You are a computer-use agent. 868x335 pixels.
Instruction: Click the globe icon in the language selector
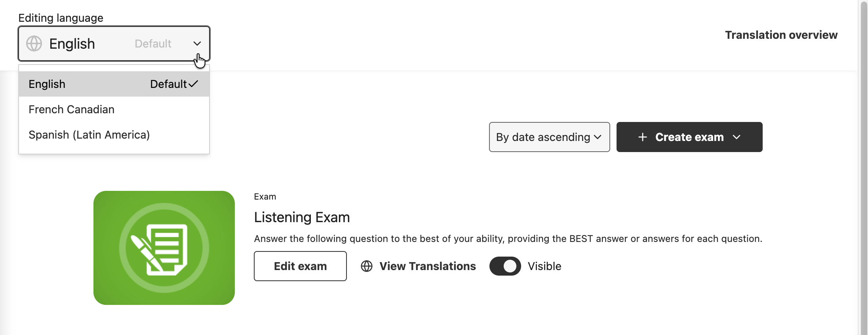[x=34, y=44]
